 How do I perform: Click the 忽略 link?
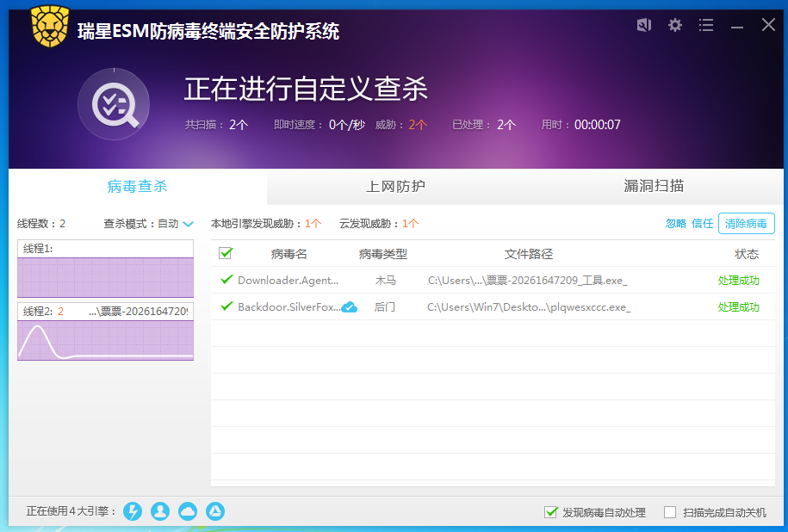675,224
